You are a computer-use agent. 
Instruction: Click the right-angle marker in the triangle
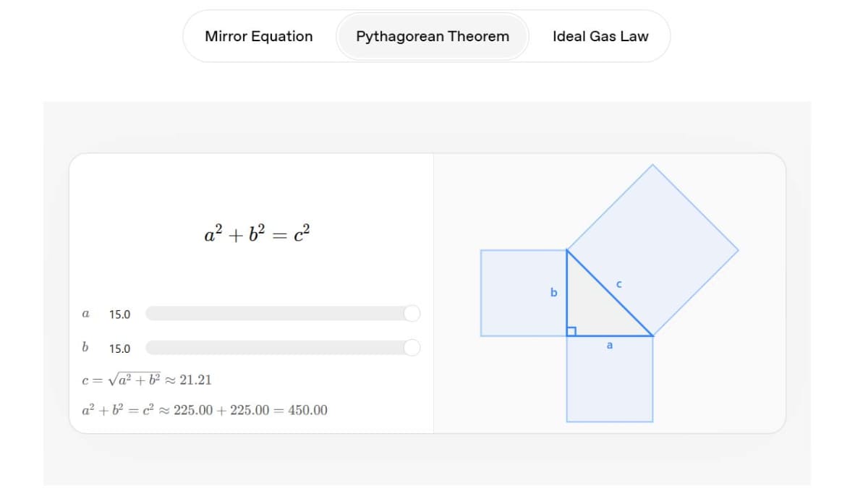click(x=571, y=331)
